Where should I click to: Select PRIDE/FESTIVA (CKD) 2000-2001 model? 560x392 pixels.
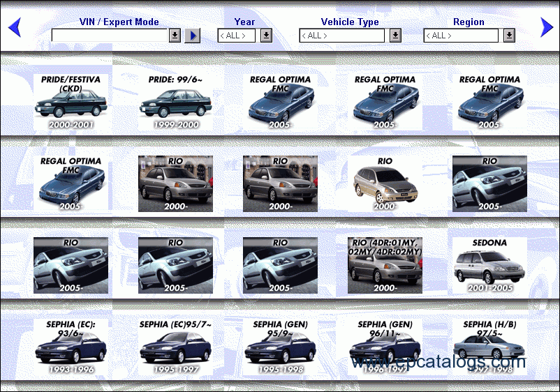point(71,102)
